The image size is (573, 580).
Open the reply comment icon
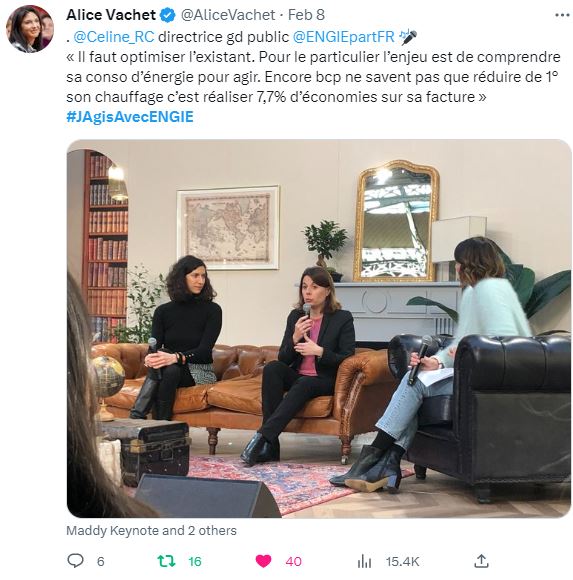coord(75,561)
